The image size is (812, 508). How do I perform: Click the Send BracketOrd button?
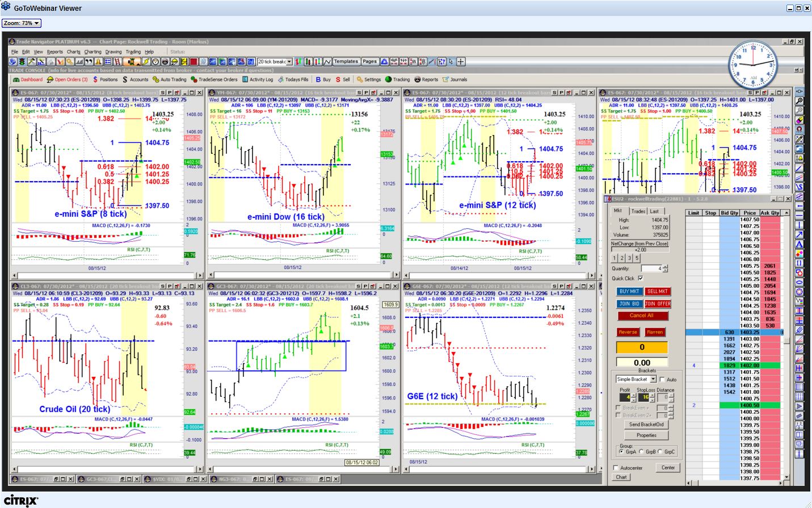coord(646,424)
